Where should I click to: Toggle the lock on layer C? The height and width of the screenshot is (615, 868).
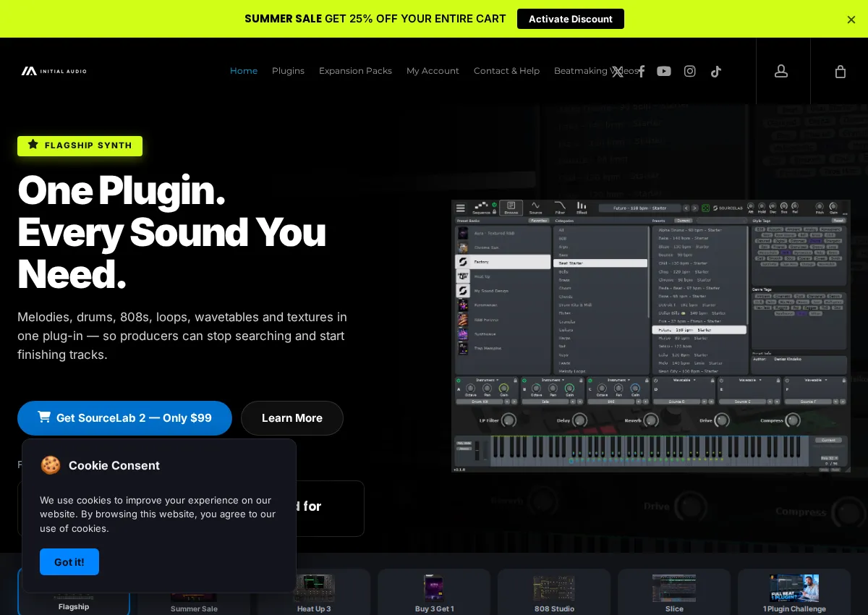point(647,381)
